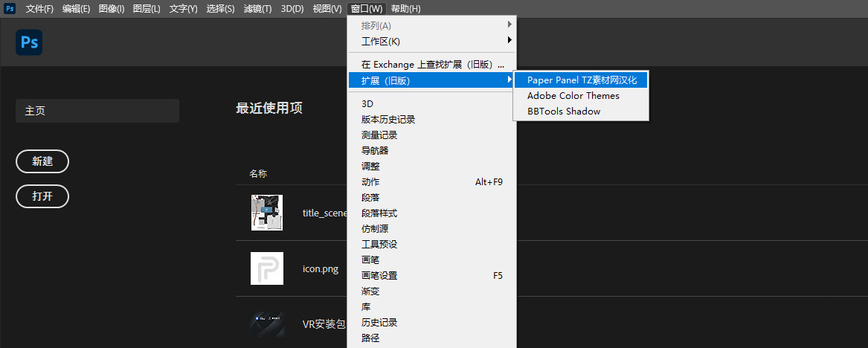Show the 库 panel

coord(432,306)
